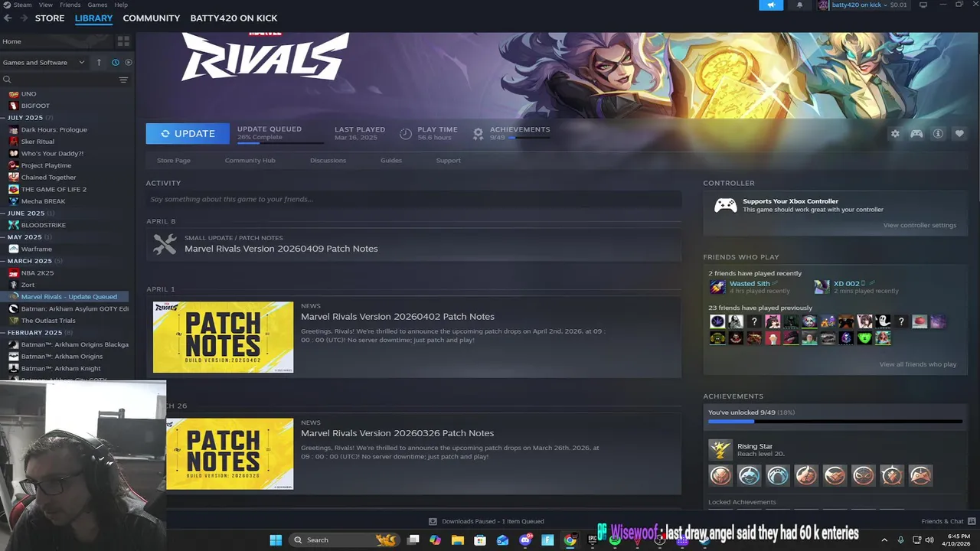980x551 pixels.
Task: Click the Steam announcements megaphone icon
Action: click(x=771, y=5)
